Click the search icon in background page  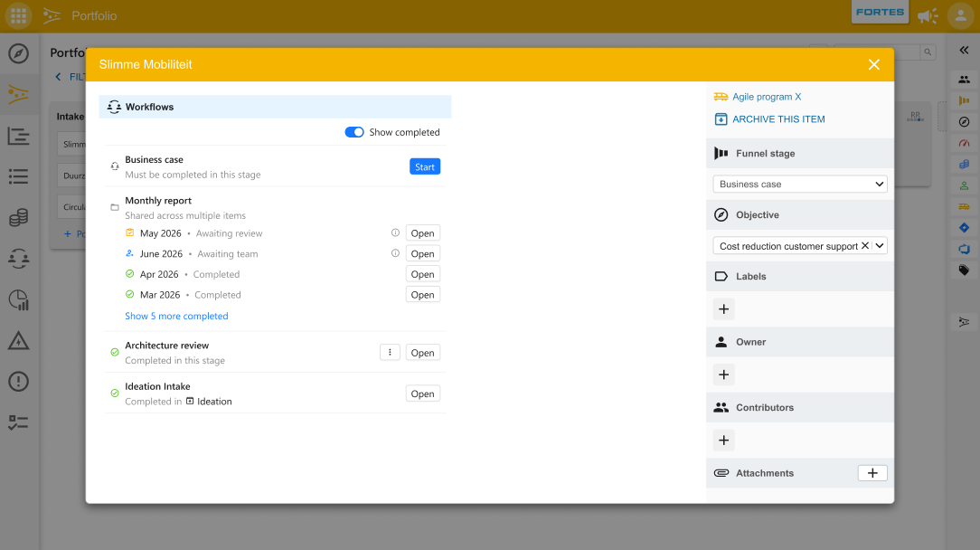click(x=928, y=52)
